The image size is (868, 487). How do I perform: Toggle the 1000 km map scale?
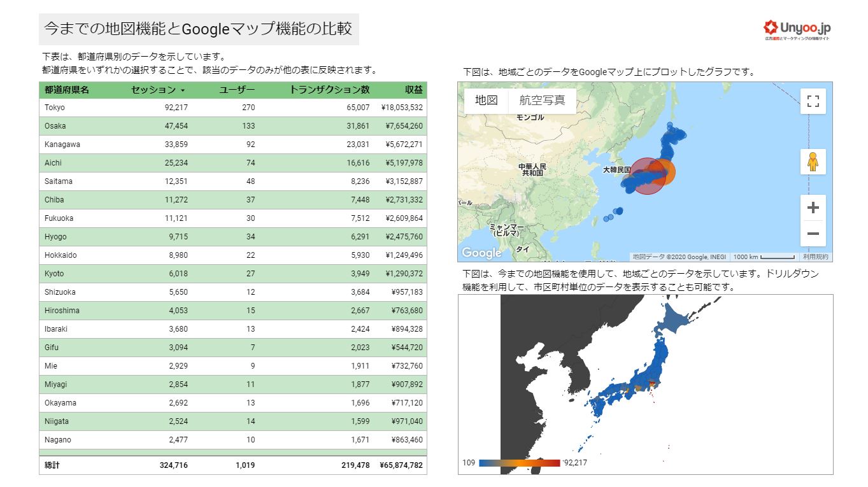[764, 257]
